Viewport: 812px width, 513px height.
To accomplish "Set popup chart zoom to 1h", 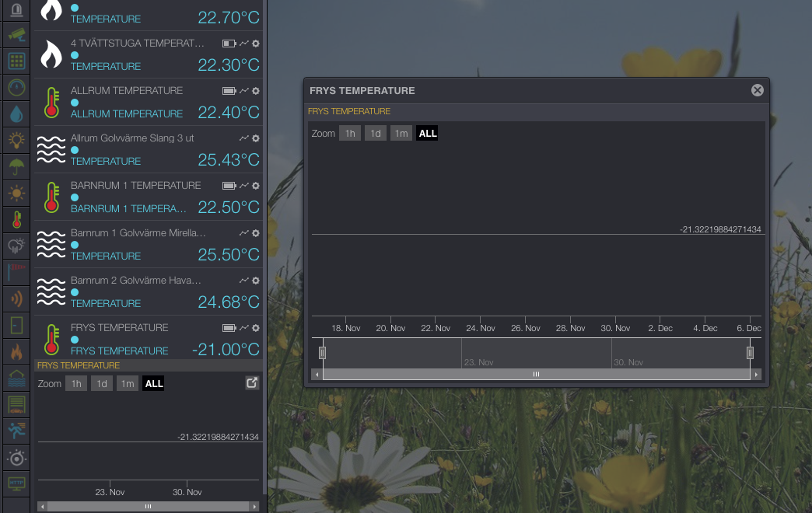I will pyautogui.click(x=350, y=134).
